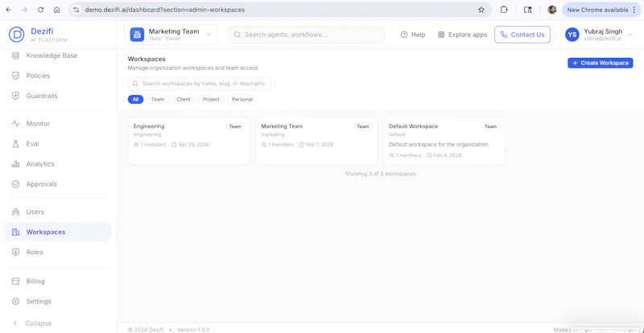Click the Eval flask icon
The height and width of the screenshot is (333, 644).
click(15, 144)
